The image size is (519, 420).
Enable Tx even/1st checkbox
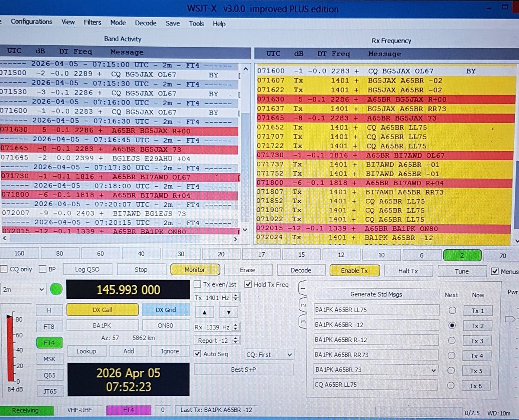point(197,284)
